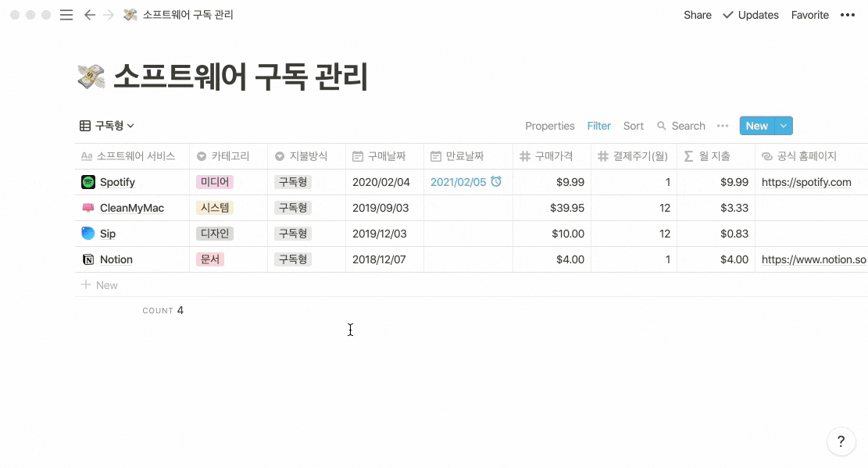Click the 디자인 category tag
Image resolution: width=868 pixels, height=468 pixels.
click(215, 233)
